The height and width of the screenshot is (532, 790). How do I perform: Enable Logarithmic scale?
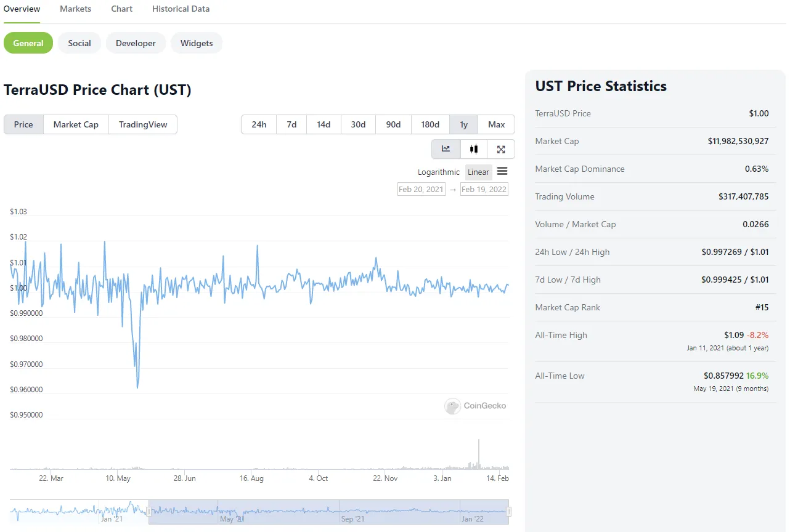point(439,172)
